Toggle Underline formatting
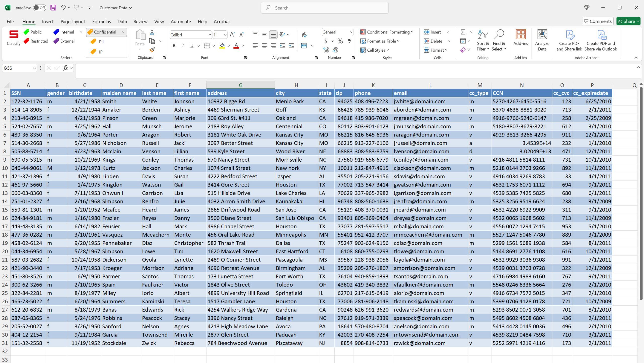 [192, 46]
